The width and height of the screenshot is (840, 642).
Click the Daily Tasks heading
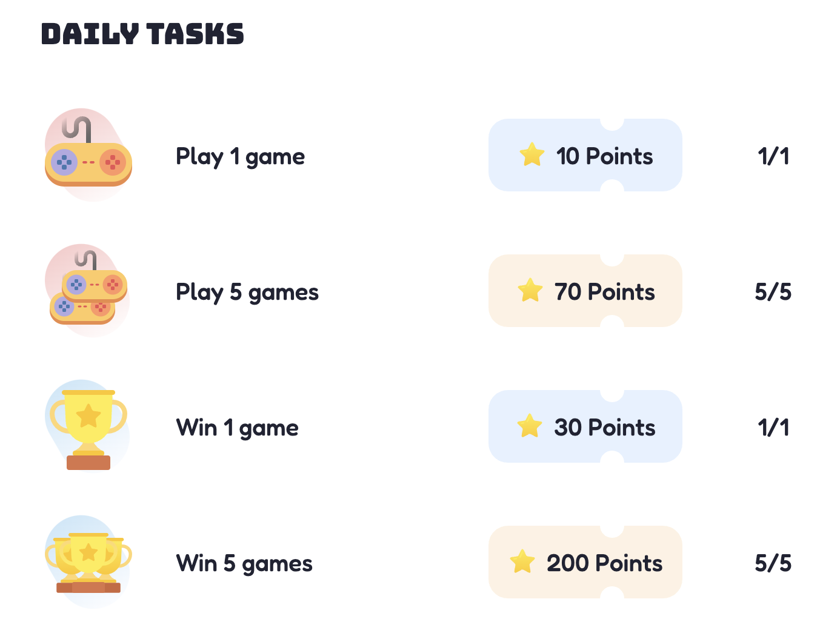point(143,34)
